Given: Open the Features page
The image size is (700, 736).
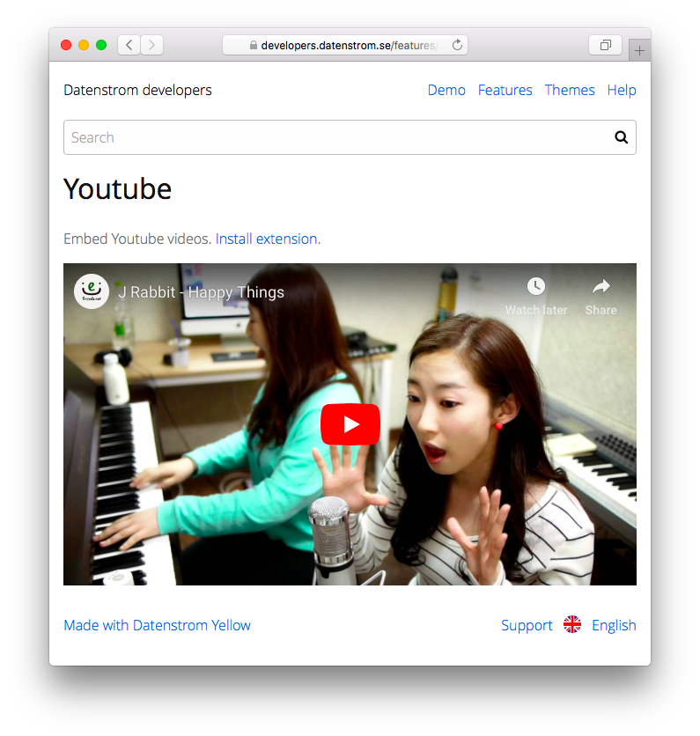Looking at the screenshot, I should pyautogui.click(x=505, y=90).
